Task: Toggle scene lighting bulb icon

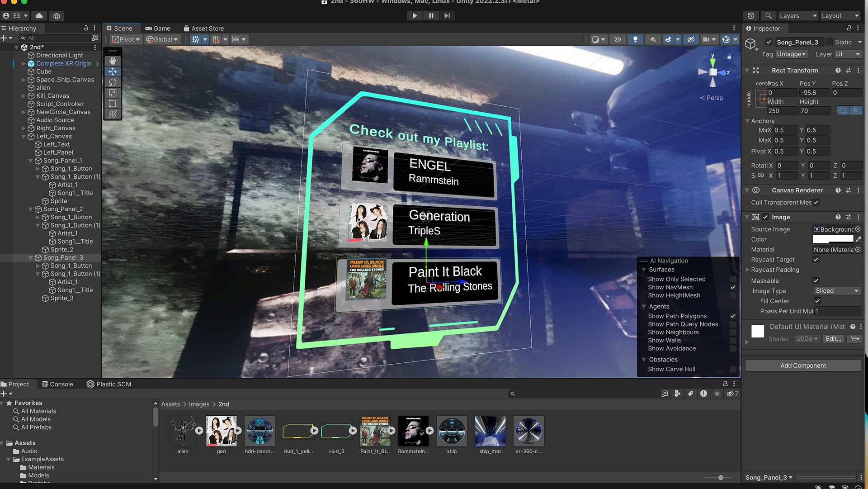Action: 635,40
